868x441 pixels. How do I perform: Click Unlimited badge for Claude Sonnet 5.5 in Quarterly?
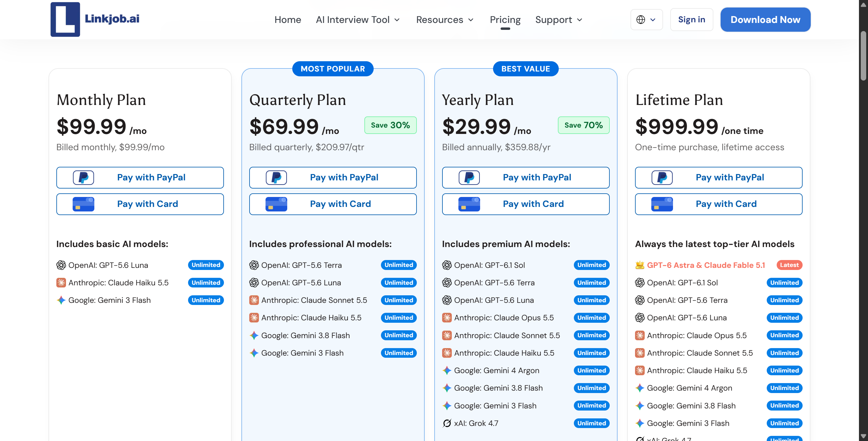[x=399, y=300]
